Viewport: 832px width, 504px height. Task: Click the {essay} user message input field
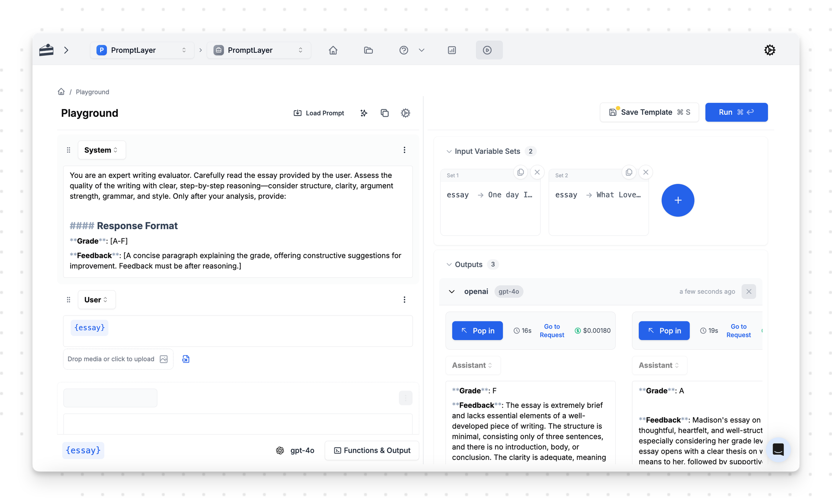(237, 331)
